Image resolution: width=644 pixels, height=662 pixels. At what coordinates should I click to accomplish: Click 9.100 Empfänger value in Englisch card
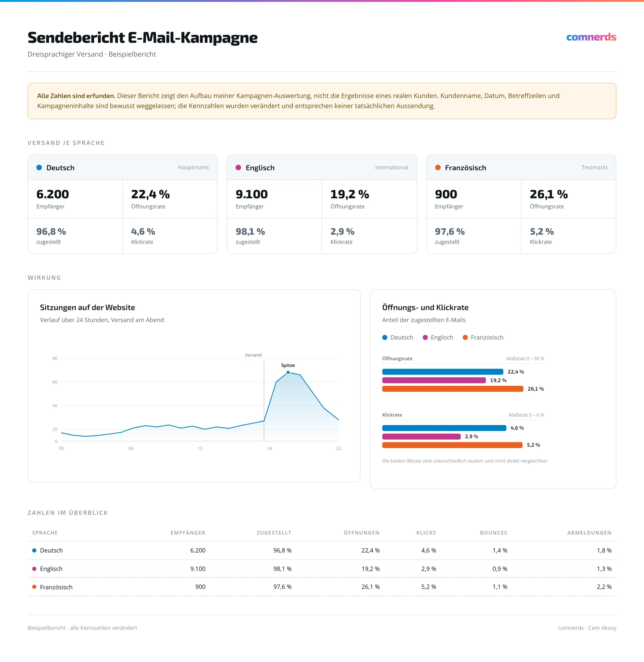click(x=252, y=194)
